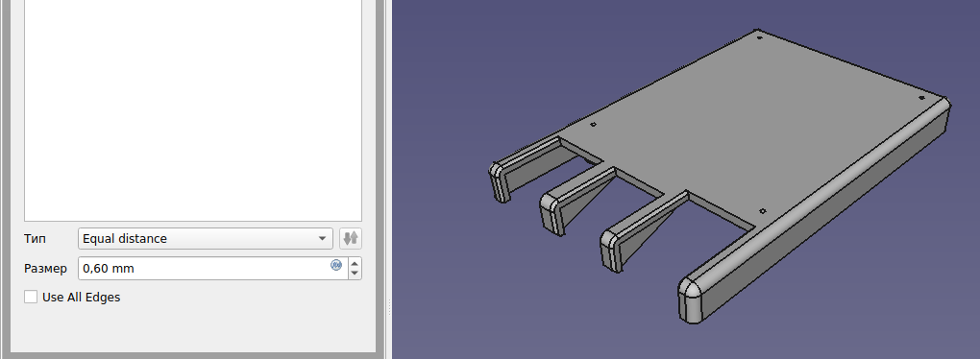
Task: Click the 'Use All Edges' label text
Action: click(x=82, y=298)
